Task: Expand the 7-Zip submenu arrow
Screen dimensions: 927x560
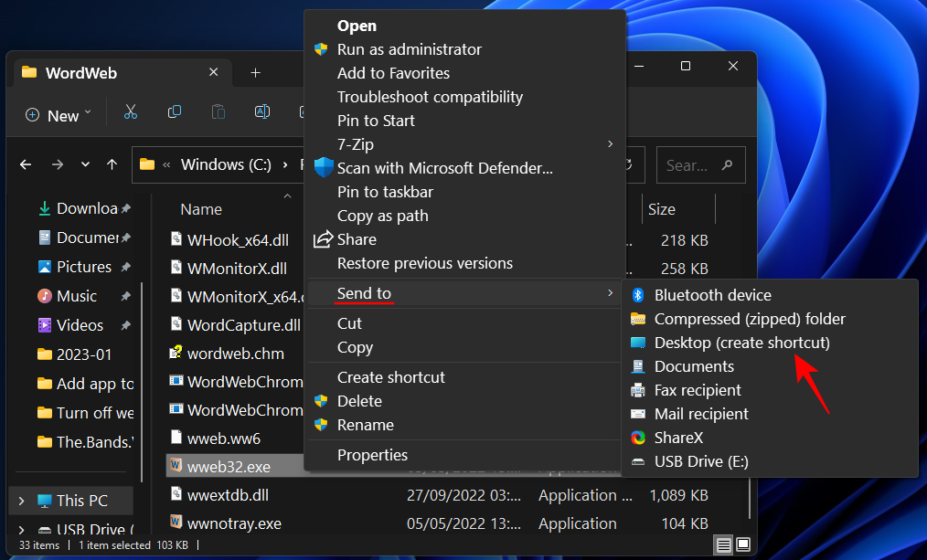Action: point(611,144)
